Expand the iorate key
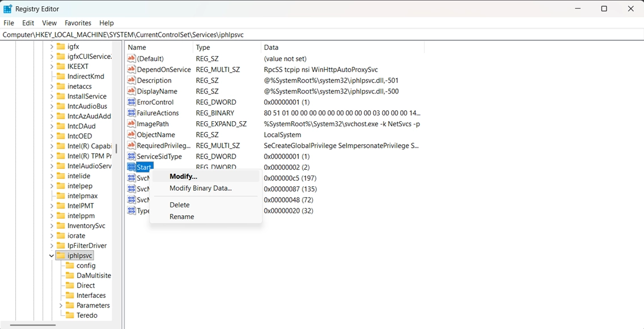The width and height of the screenshot is (644, 329). [52, 236]
